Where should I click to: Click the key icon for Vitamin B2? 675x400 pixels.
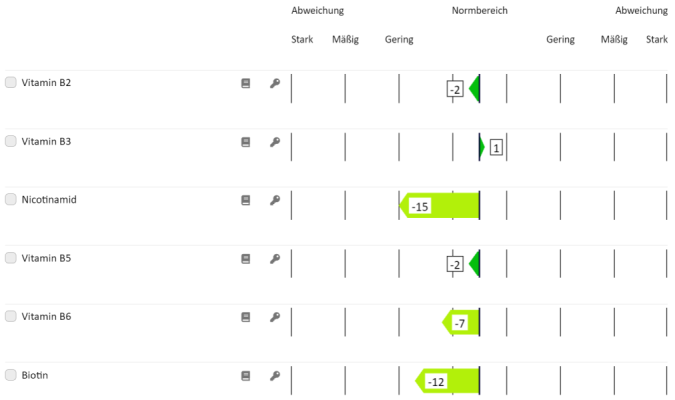click(x=274, y=84)
